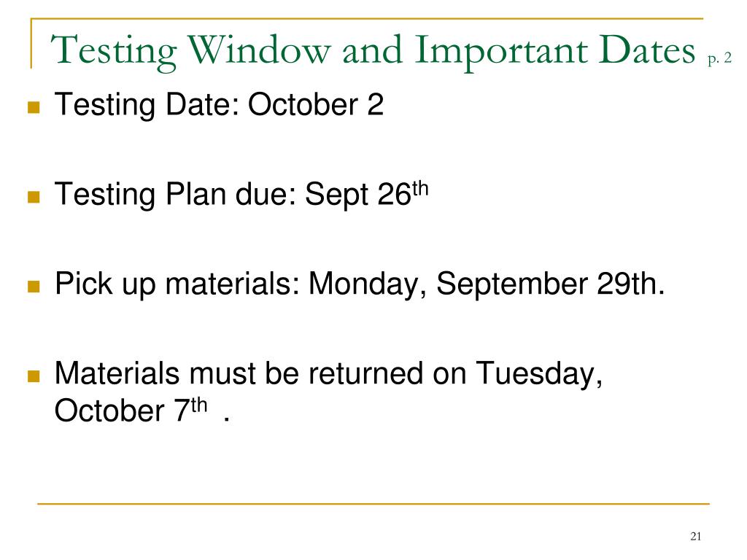Click the yellow bullet beside Testing Date
The height and width of the screenshot is (560, 747).
point(33,109)
